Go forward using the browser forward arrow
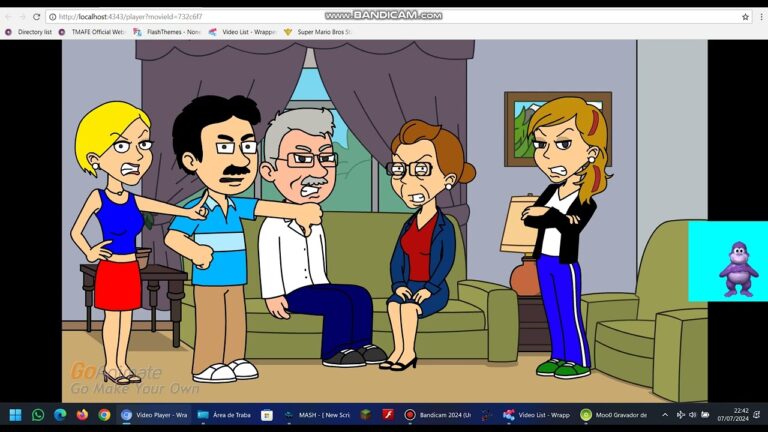Image resolution: width=768 pixels, height=432 pixels. (x=22, y=17)
